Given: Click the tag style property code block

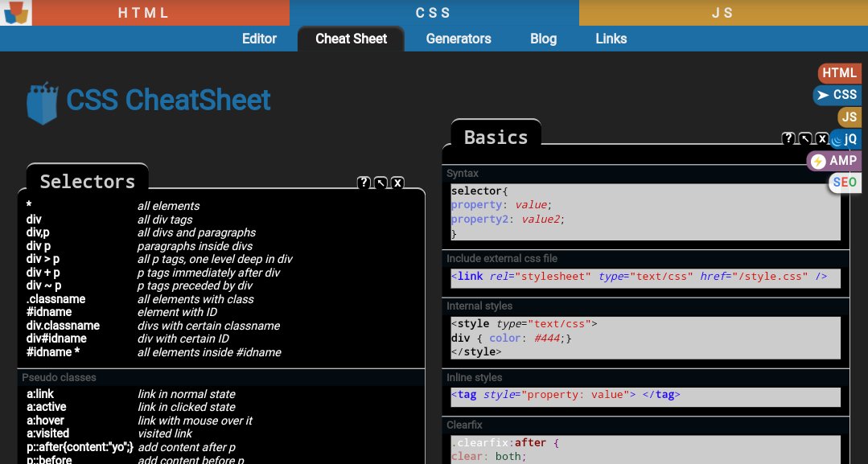Looking at the screenshot, I should click(645, 396).
